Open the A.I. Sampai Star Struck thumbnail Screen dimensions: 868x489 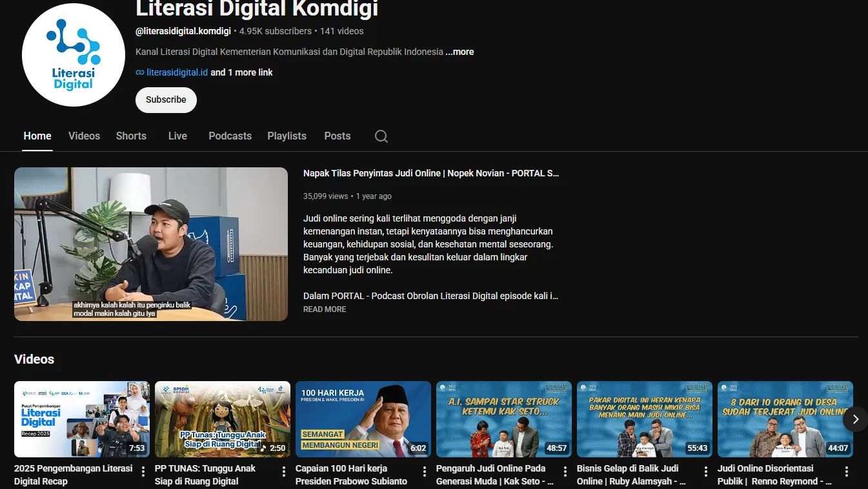(x=504, y=419)
